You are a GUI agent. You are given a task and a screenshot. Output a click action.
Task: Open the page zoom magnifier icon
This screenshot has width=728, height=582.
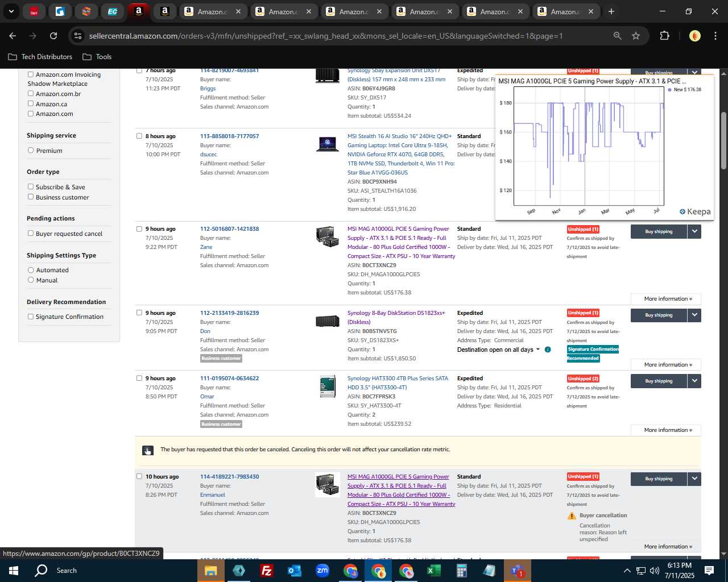tap(618, 36)
